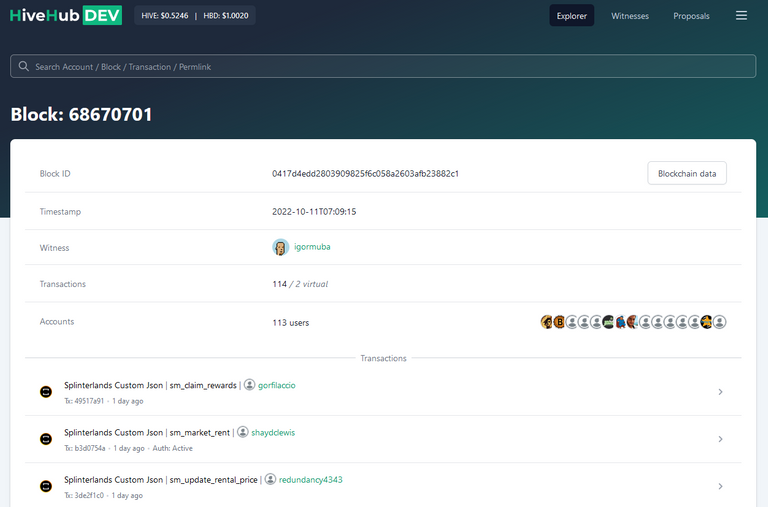The image size is (768, 507).
Task: Click the gold star account avatar
Action: (706, 322)
